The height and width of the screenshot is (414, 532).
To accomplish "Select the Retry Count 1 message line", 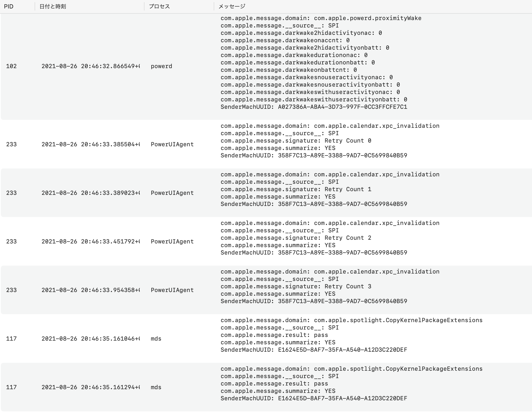I will 296,189.
